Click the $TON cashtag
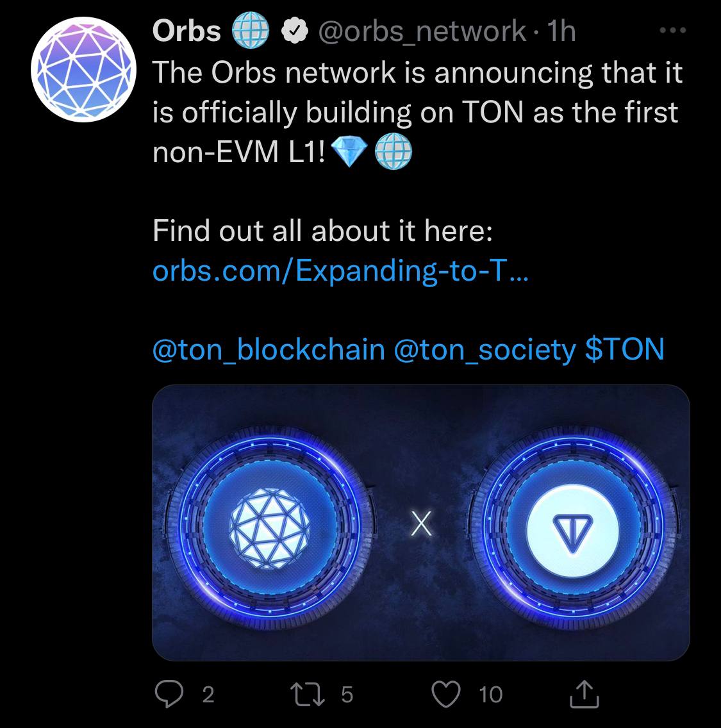The width and height of the screenshot is (721, 728). tap(625, 349)
